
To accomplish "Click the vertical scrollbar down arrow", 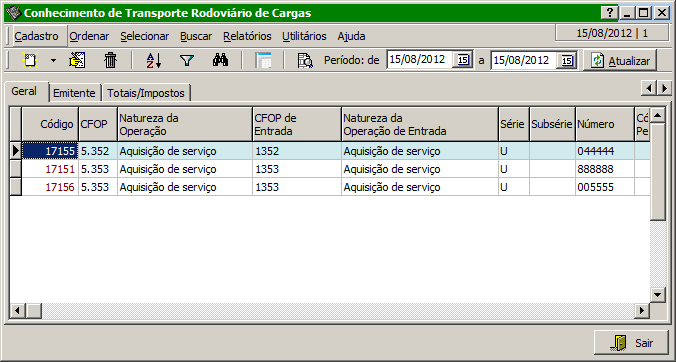I will point(658,295).
